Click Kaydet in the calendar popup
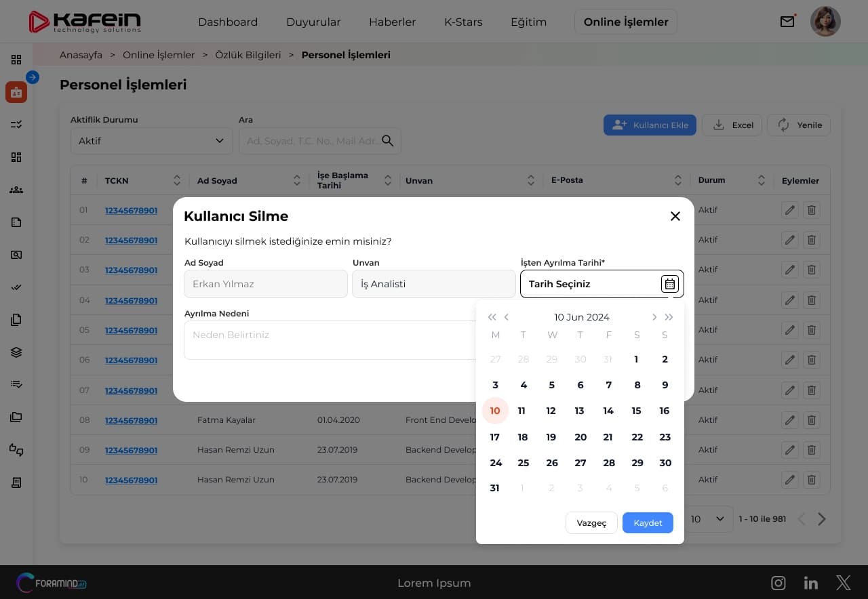 coord(648,522)
